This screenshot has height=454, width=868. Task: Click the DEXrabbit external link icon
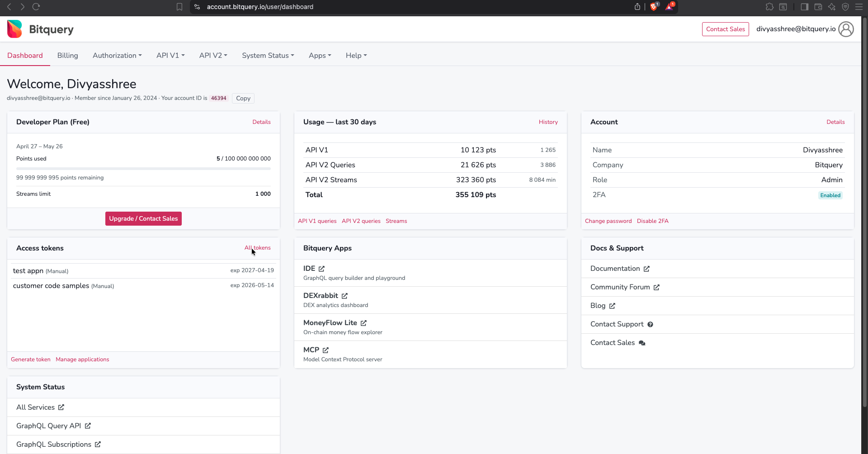click(x=345, y=295)
